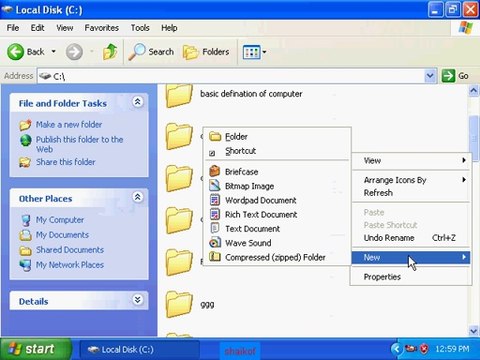Viewport: 480px width, 360px height.
Task: Click the scrollbar down arrow
Action: pos(473,331)
